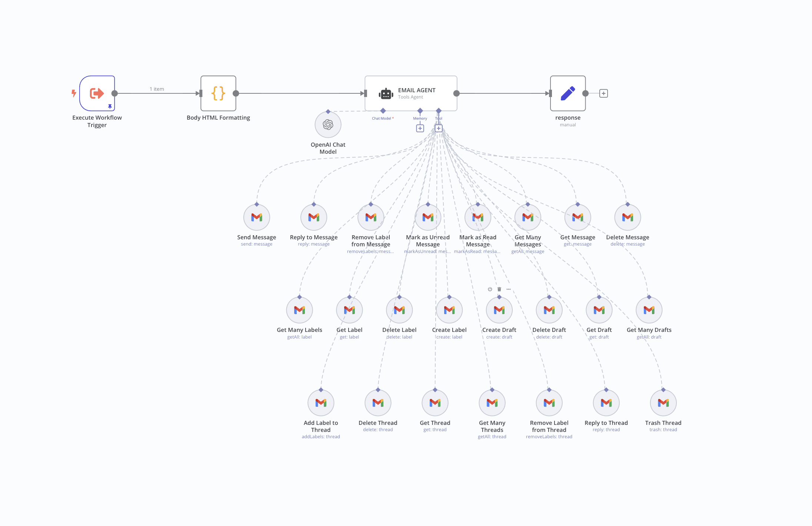Open the Get Many Labels node
This screenshot has height=526, width=812.
(x=300, y=310)
